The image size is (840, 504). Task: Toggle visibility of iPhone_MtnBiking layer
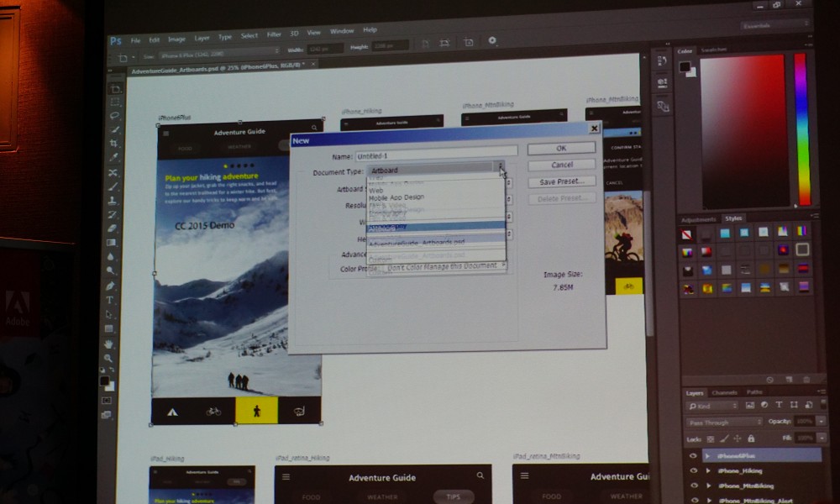(x=693, y=486)
